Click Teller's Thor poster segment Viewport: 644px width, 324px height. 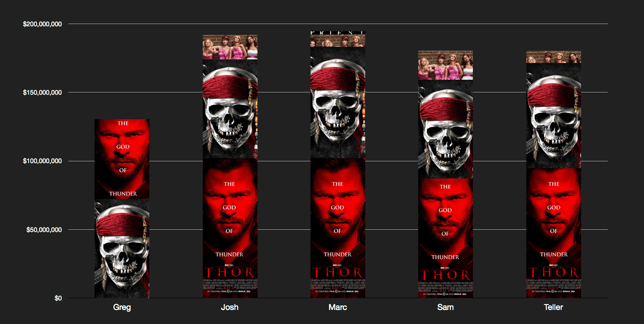coord(553,233)
